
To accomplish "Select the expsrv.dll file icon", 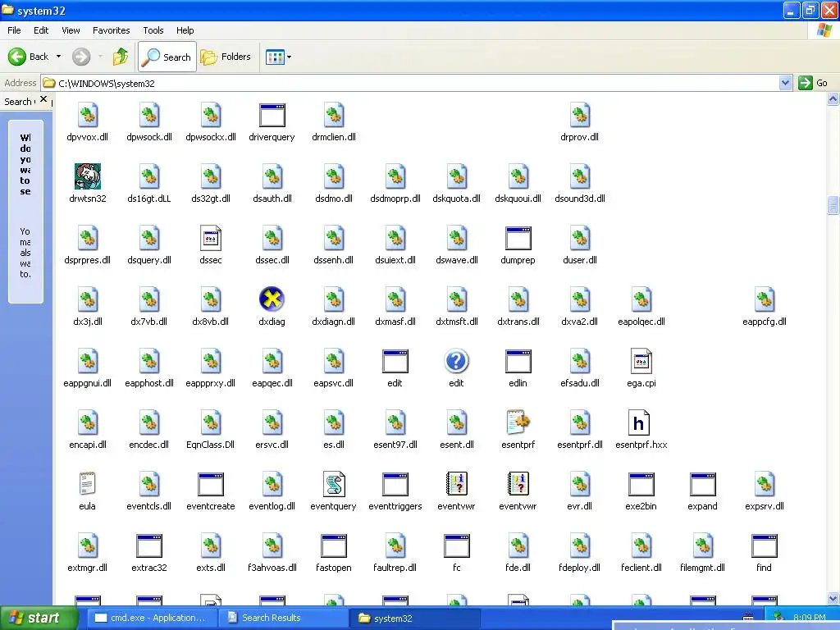I will (765, 484).
